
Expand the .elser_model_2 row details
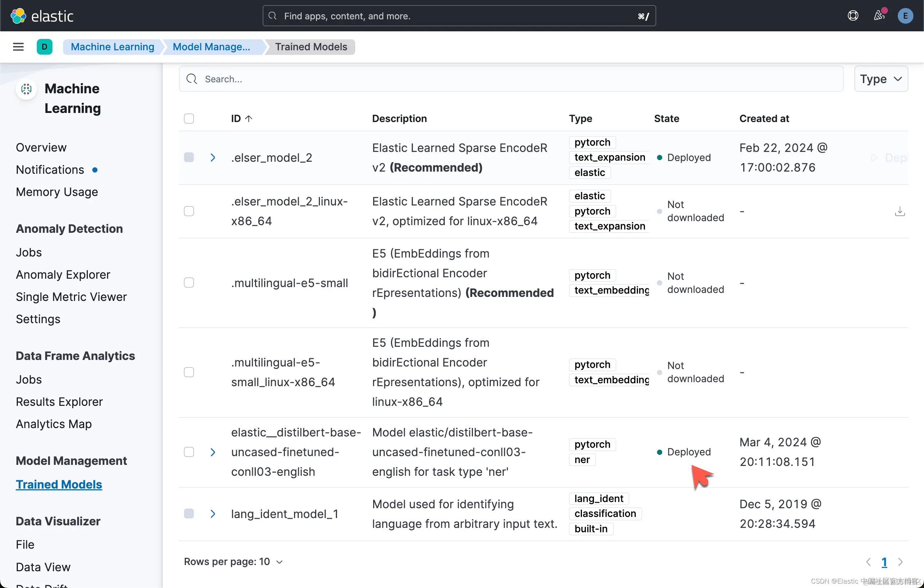pyautogui.click(x=213, y=158)
